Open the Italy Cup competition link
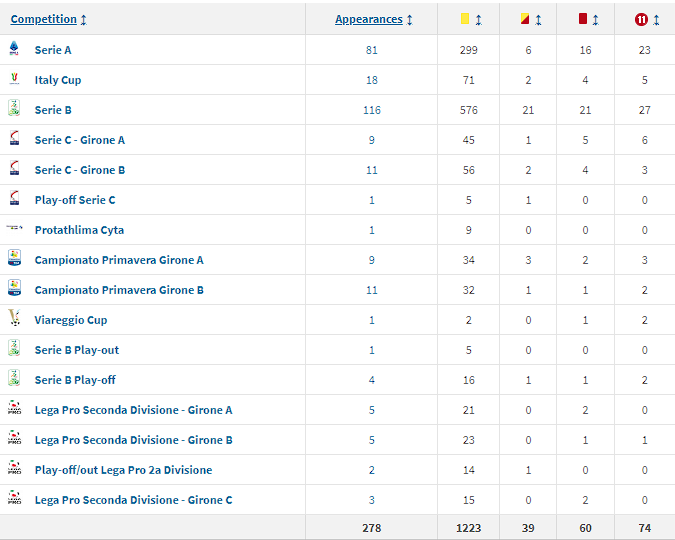Screen dimensions: 675x540 [x=58, y=80]
